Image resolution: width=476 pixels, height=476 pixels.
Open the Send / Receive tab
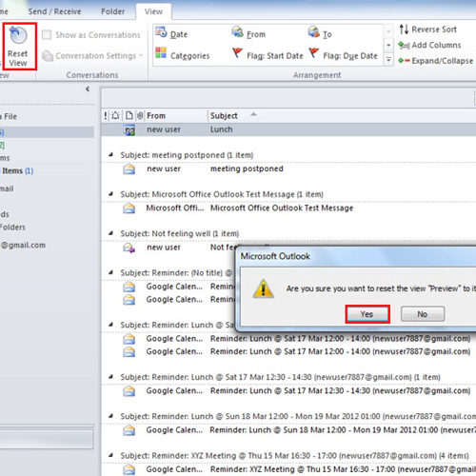point(54,11)
